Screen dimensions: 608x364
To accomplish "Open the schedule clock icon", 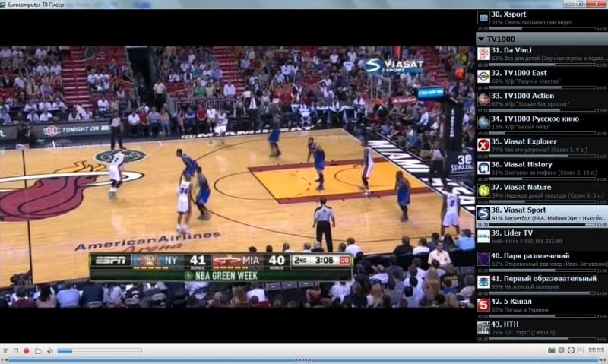I will (x=571, y=350).
